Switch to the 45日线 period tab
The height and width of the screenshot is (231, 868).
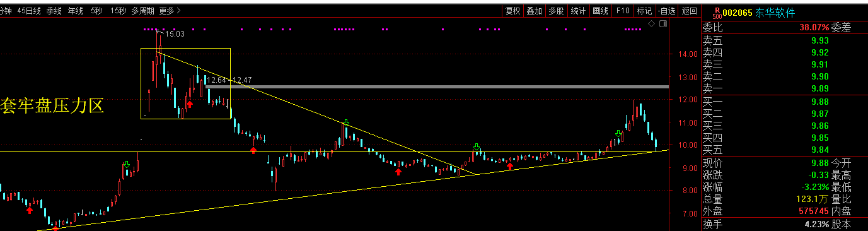click(x=29, y=11)
